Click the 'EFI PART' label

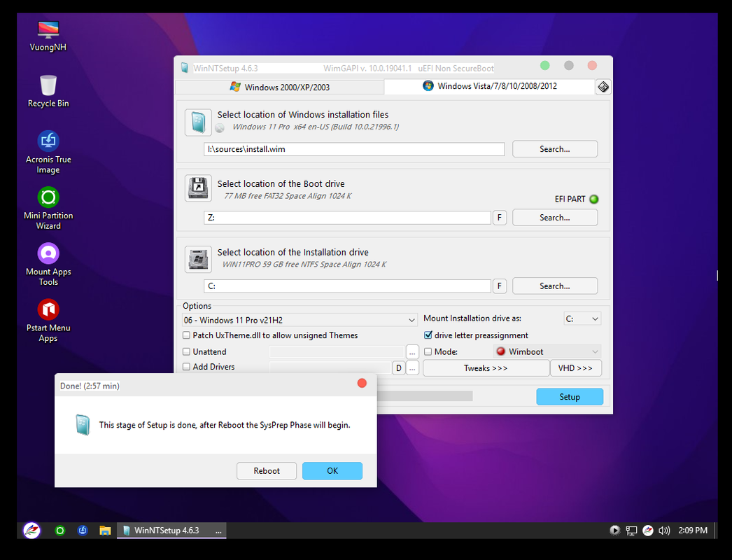(570, 199)
